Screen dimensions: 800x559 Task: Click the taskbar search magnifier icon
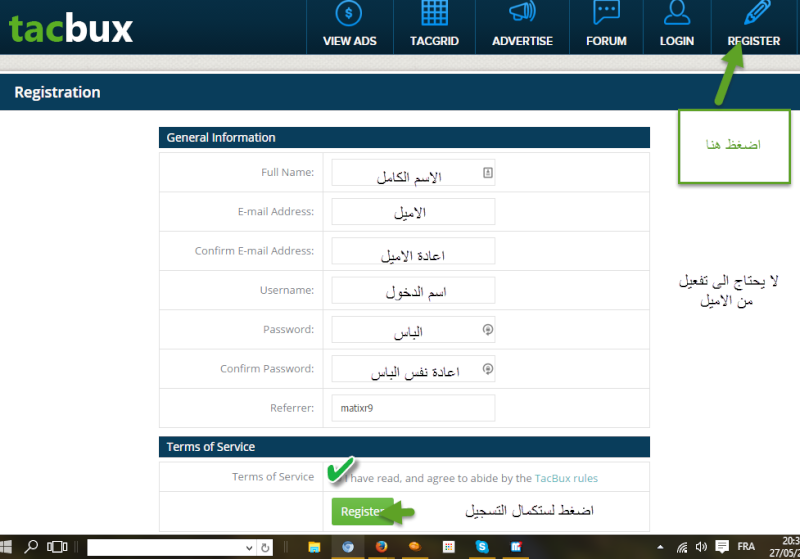click(31, 547)
